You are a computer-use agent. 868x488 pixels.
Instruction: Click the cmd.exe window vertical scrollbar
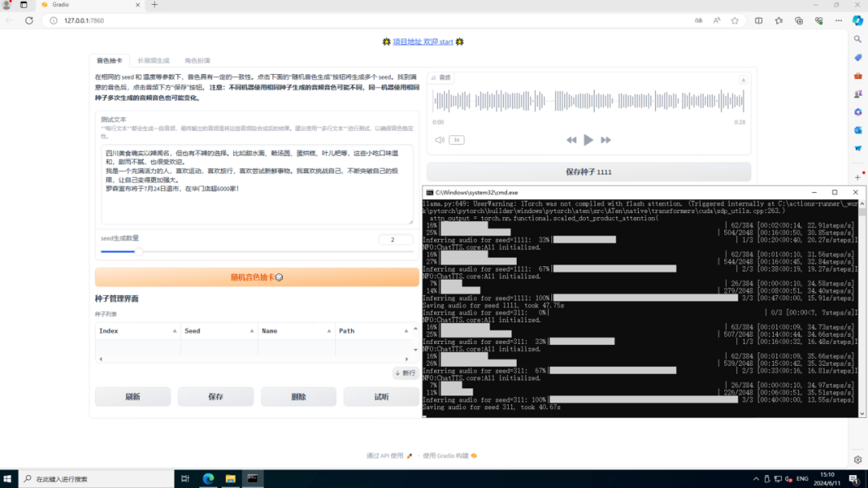(x=862, y=309)
